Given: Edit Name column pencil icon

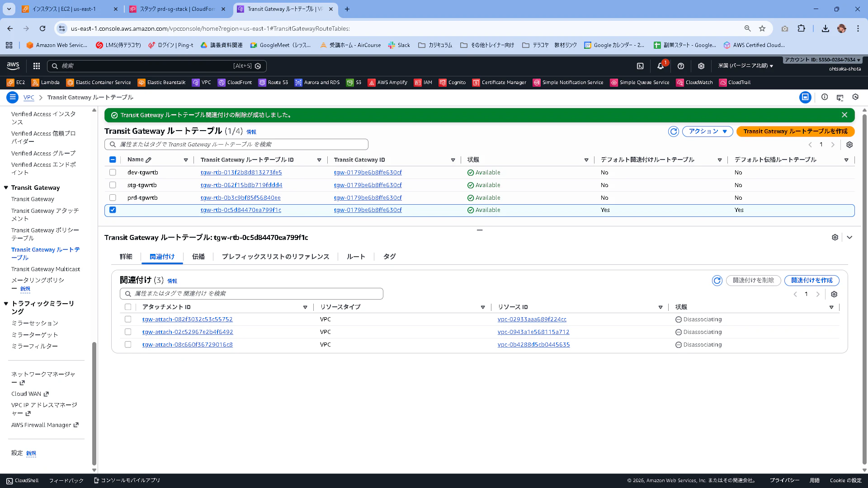Looking at the screenshot, I should [149, 160].
